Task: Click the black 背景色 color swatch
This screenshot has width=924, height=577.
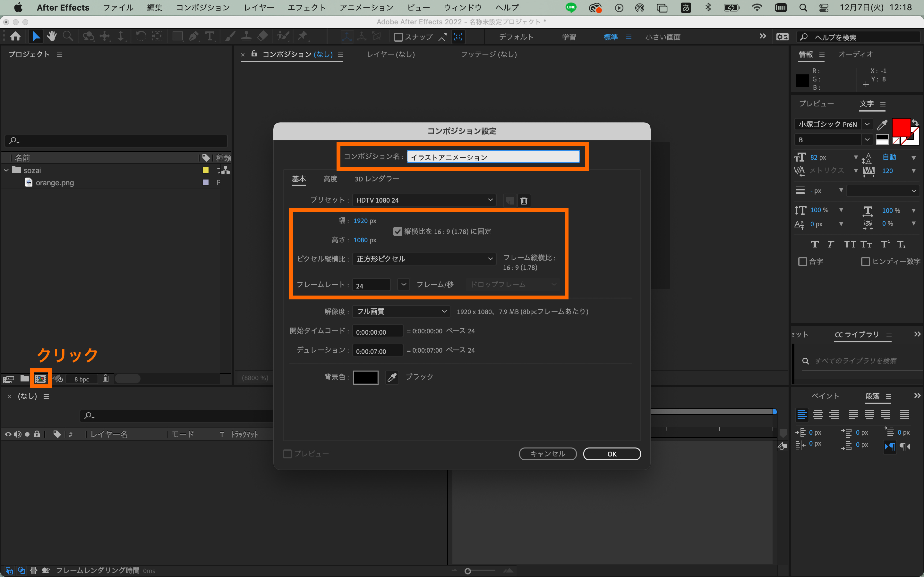Action: [365, 377]
